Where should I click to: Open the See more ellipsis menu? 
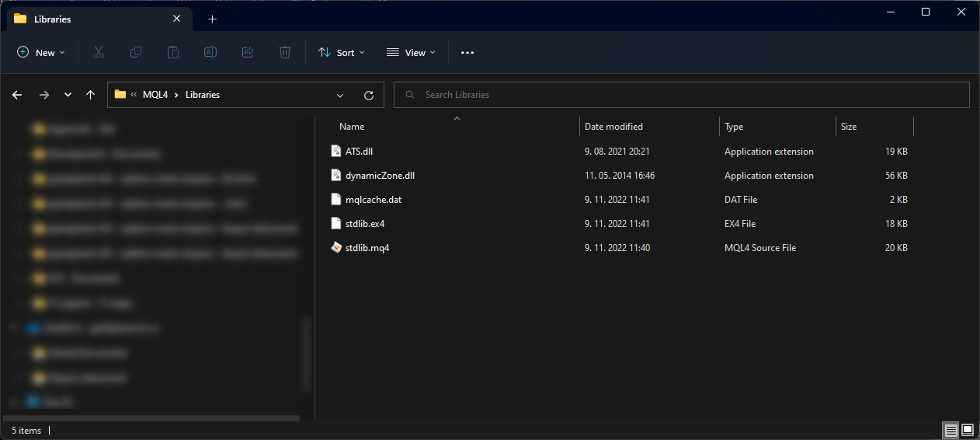tap(467, 52)
